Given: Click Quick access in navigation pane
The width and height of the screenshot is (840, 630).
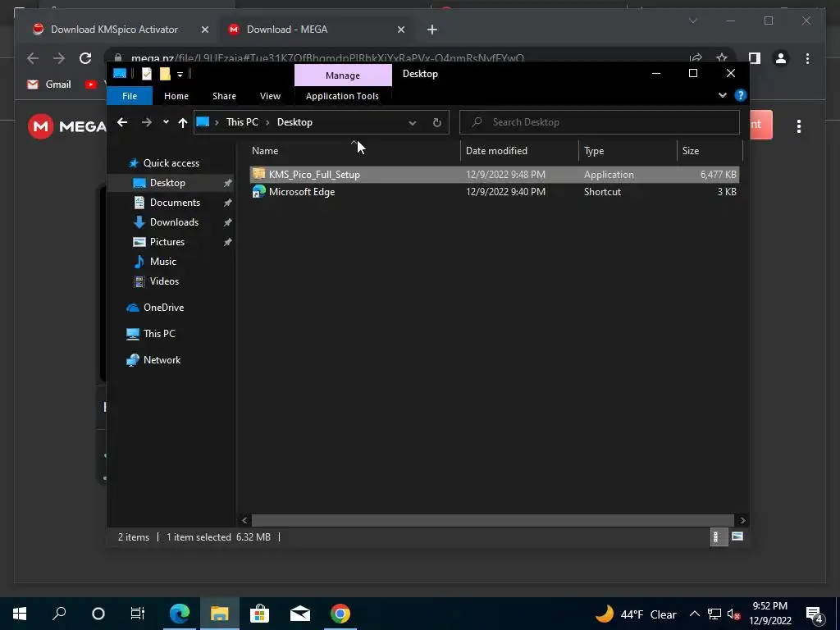Looking at the screenshot, I should click(x=171, y=163).
